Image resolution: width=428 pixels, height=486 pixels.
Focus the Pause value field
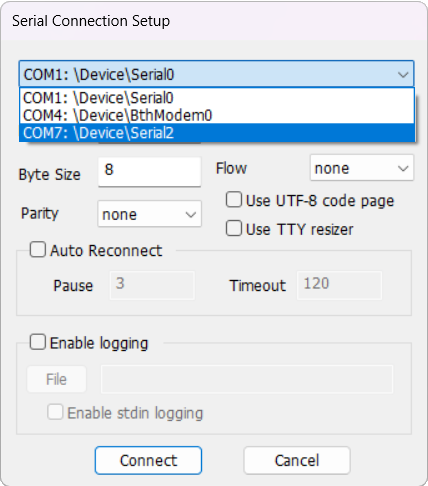pyautogui.click(x=152, y=285)
